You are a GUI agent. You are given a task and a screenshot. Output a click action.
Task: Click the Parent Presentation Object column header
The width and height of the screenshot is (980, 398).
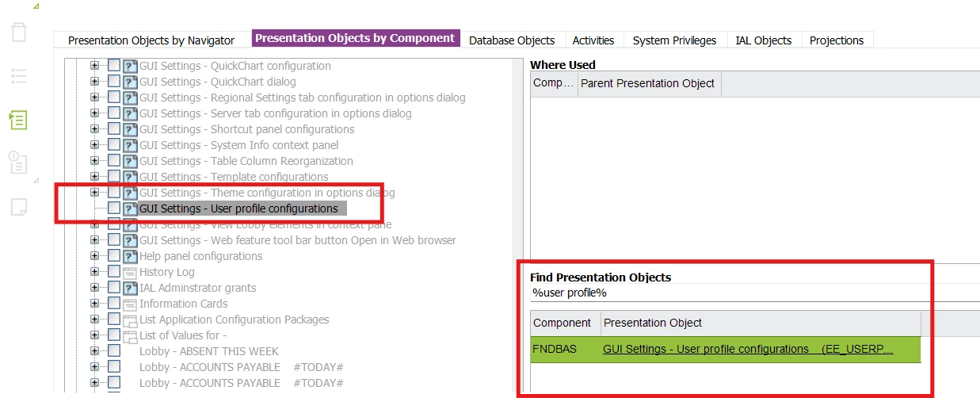[648, 83]
